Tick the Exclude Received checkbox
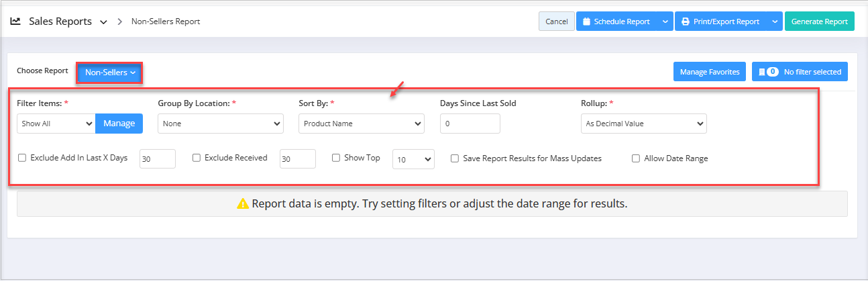This screenshot has height=282, width=868. pyautogui.click(x=197, y=158)
